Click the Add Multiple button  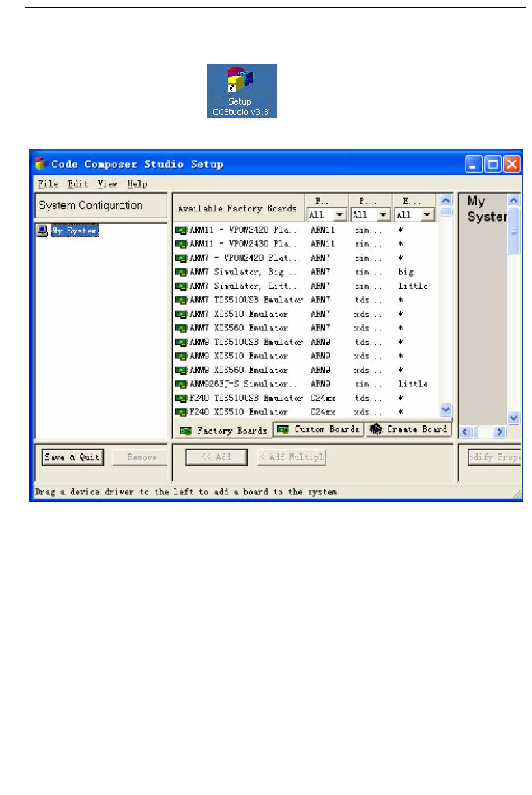coord(291,457)
